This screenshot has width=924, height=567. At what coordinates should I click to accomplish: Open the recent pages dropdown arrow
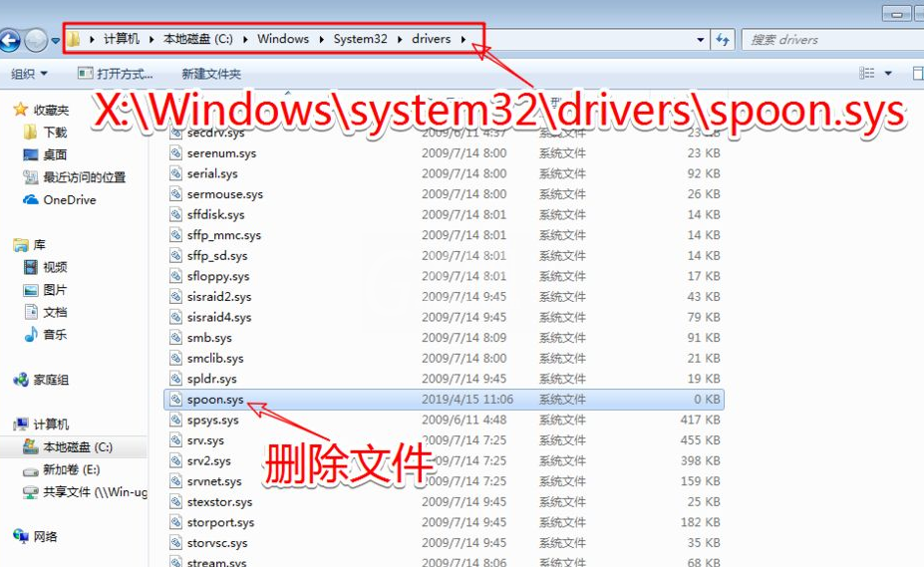56,41
